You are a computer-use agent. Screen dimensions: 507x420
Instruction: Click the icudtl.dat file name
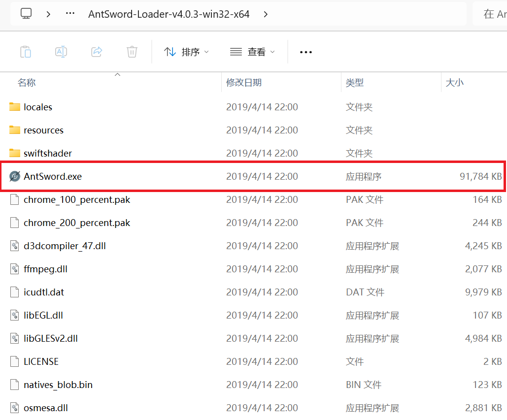tap(44, 292)
